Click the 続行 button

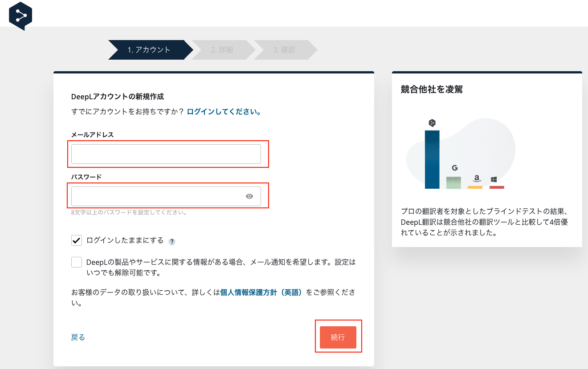338,337
